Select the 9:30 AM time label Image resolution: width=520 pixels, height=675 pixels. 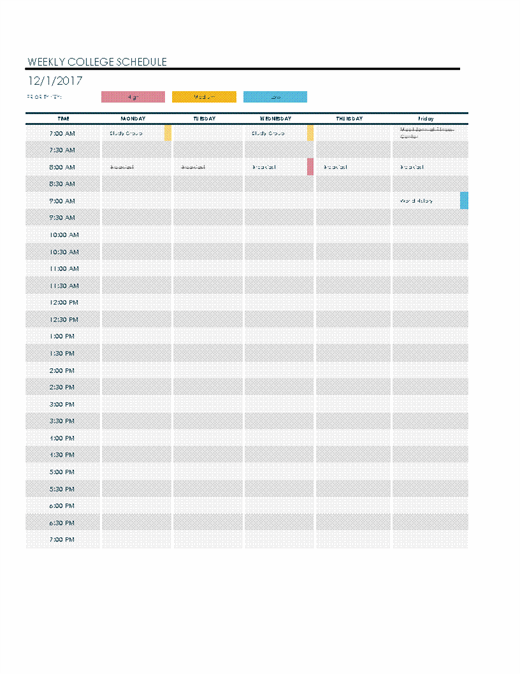[x=62, y=218]
